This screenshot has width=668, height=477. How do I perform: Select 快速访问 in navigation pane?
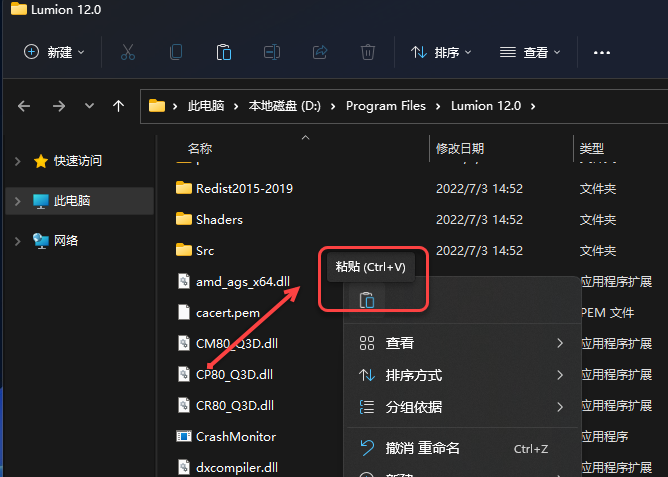click(x=78, y=161)
